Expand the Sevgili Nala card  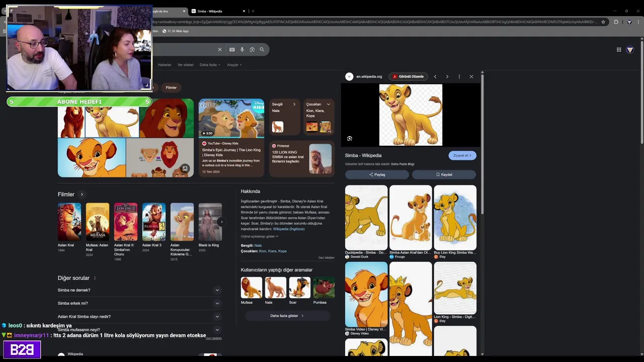(285, 116)
